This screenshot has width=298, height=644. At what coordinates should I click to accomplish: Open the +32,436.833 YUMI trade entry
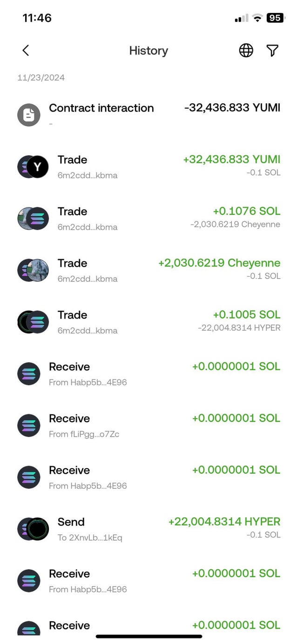click(x=149, y=166)
